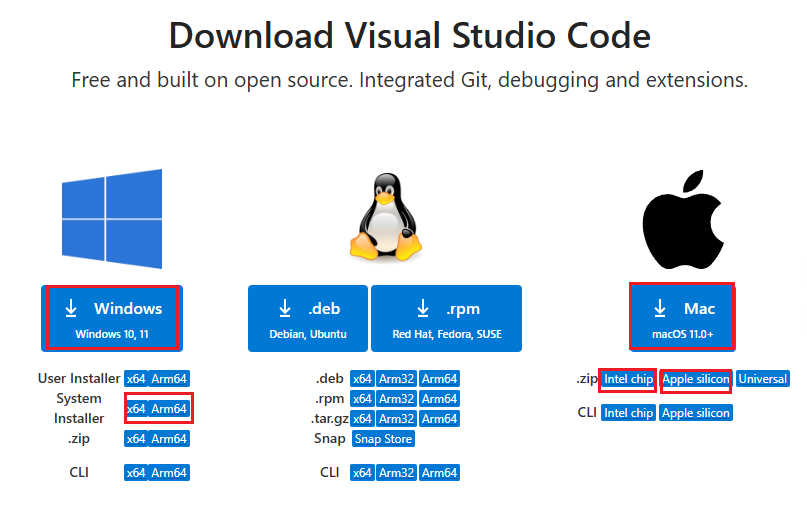Get Mac CLI for Intel chip
This screenshot has height=524, width=807.
coord(628,413)
